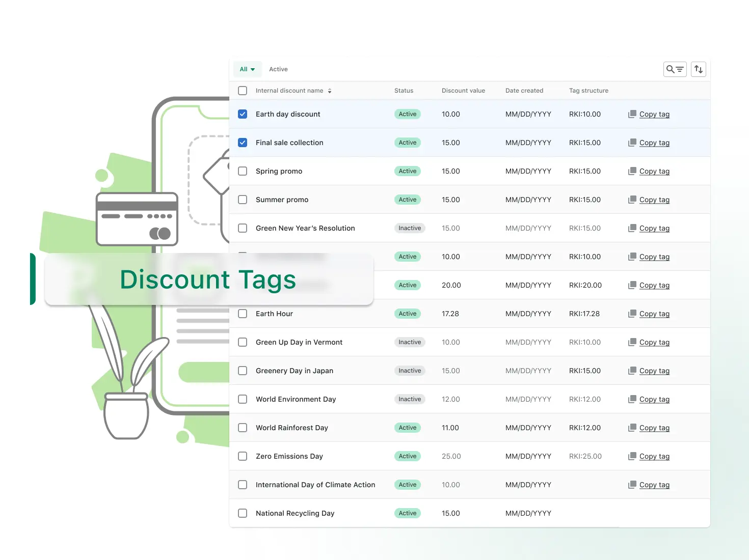Select the Green New Year's Resolution checkbox
This screenshot has width=749, height=560.
243,228
